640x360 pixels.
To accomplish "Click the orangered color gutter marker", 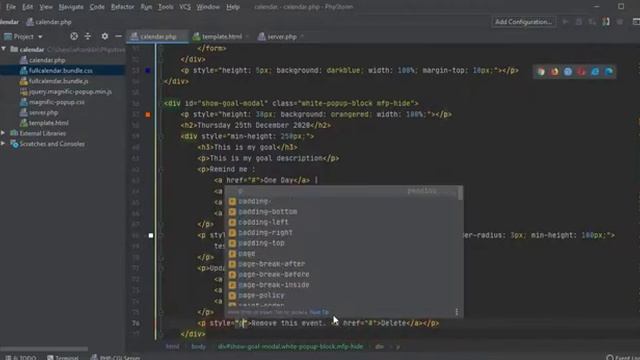I will coord(148,115).
